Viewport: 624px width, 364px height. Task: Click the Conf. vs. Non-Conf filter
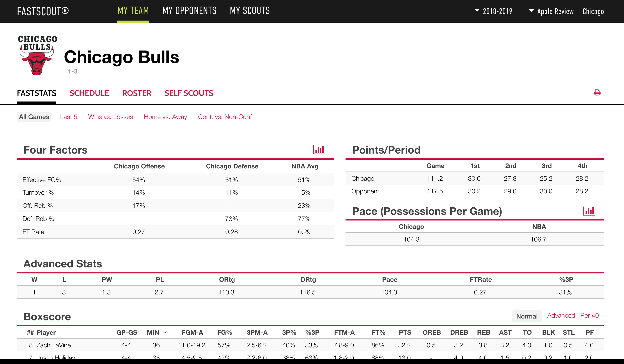(225, 116)
